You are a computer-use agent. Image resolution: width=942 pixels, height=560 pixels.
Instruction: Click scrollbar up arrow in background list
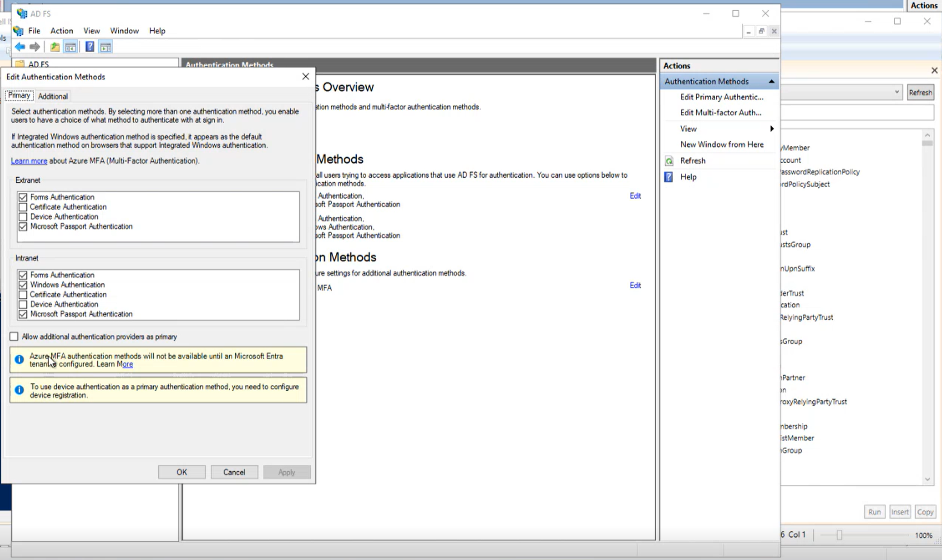(x=927, y=135)
